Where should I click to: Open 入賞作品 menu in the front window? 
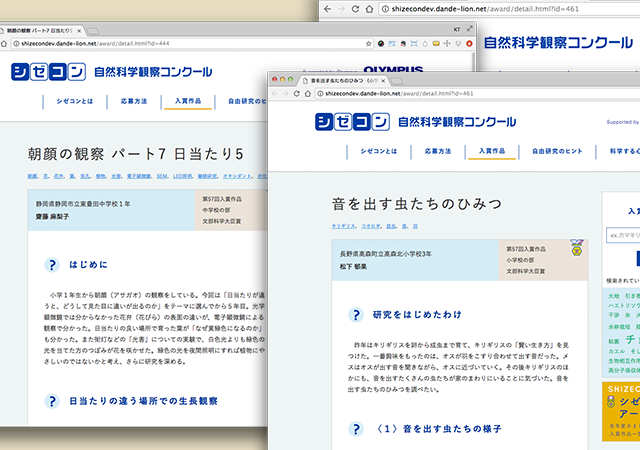(492, 151)
